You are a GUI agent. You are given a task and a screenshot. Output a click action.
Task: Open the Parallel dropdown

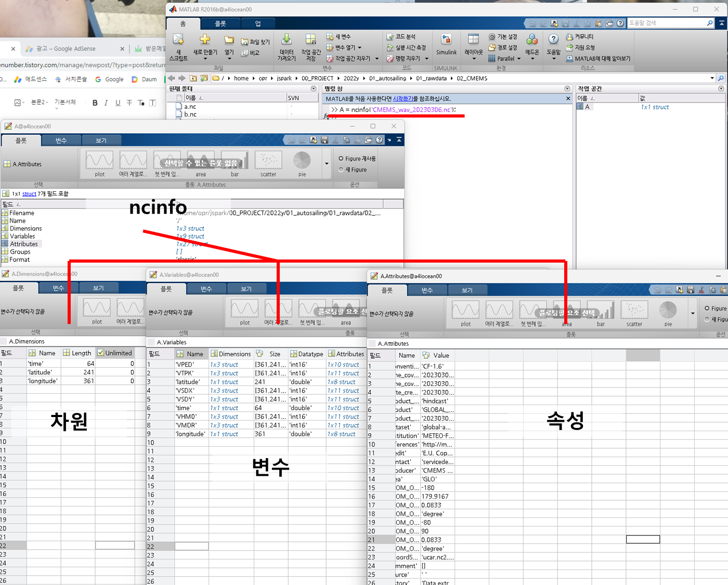519,59
